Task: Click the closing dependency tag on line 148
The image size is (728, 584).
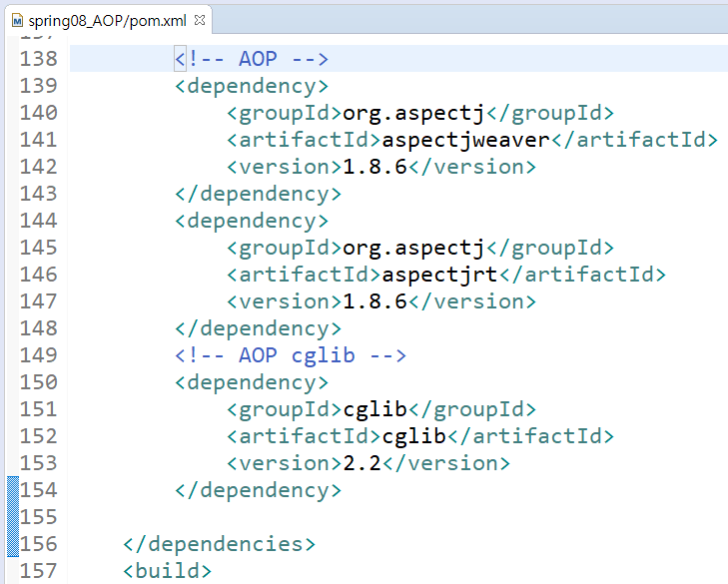Action: [x=258, y=328]
